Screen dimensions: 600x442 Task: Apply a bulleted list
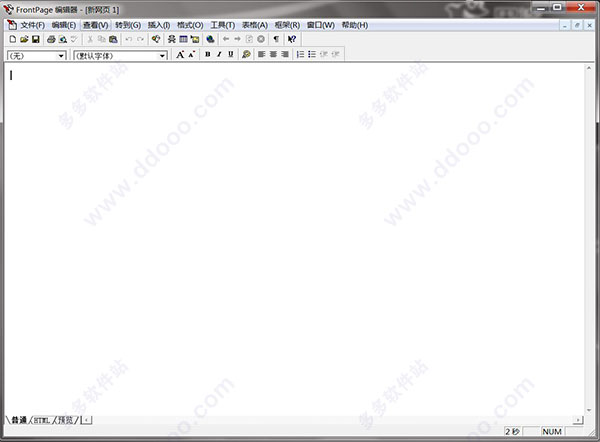coord(312,54)
